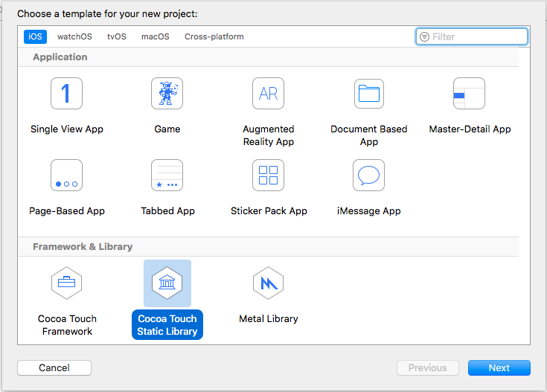Click the Cocoa Touch Static Library icon

click(167, 283)
